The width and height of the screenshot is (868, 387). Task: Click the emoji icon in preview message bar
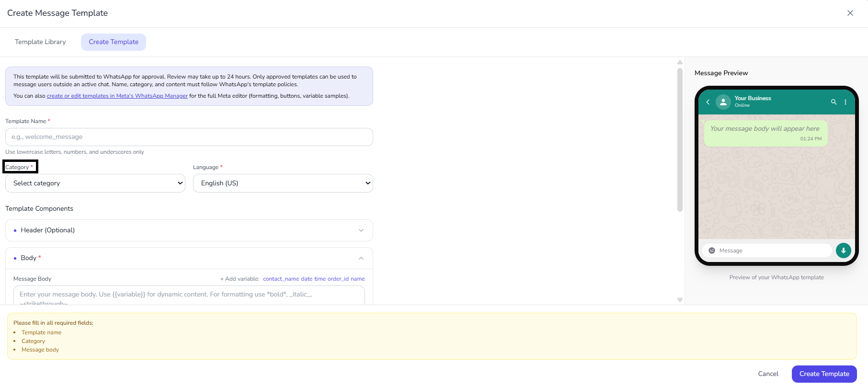click(x=712, y=250)
